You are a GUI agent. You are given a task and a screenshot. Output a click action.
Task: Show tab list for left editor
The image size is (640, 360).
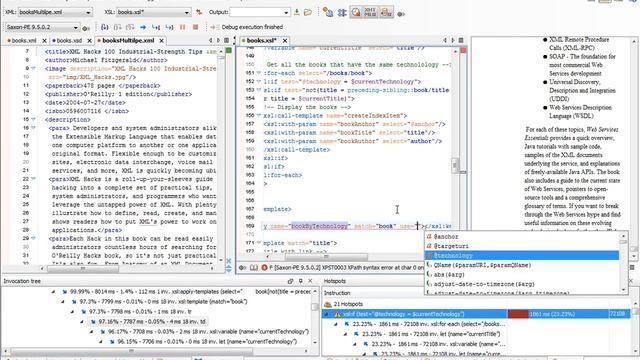point(227,40)
